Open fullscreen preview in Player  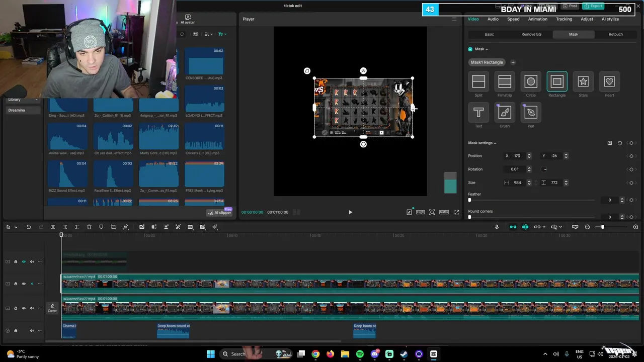click(457, 212)
